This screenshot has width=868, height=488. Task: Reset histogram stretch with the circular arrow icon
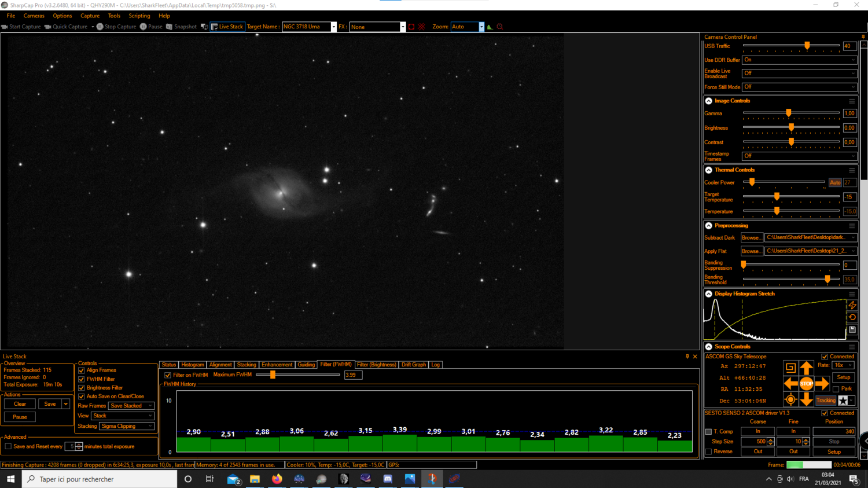(x=852, y=317)
